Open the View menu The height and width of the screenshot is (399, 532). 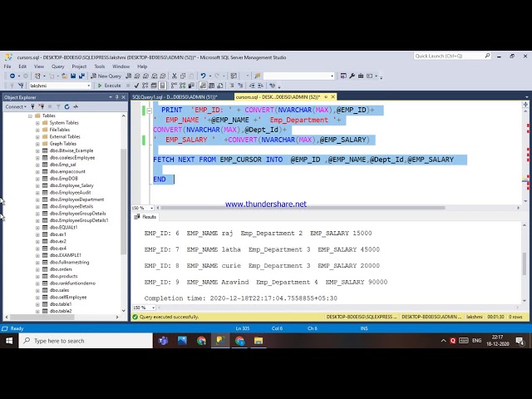tap(39, 66)
